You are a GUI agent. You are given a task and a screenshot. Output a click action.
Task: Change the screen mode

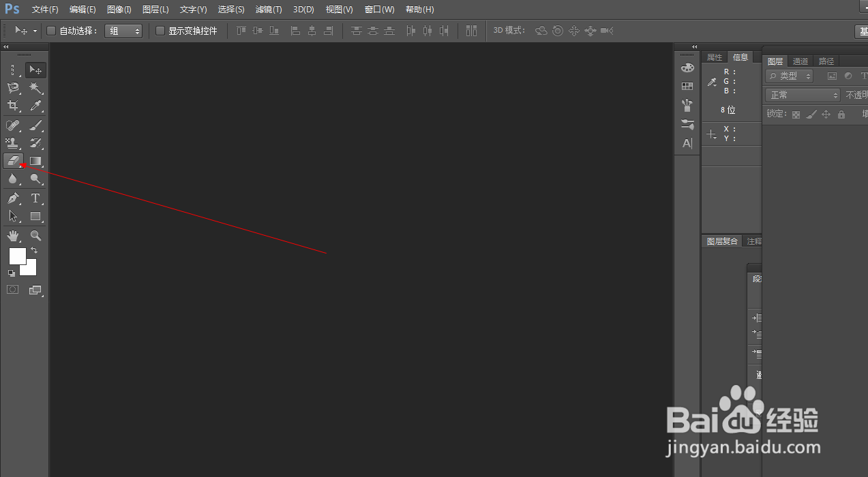click(35, 290)
